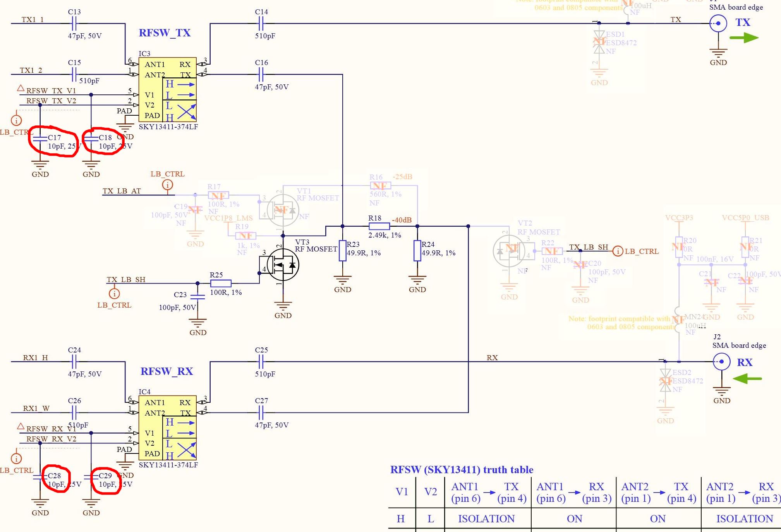Select the C14 510pF capacitor symbol
The image size is (781, 532).
261,24
